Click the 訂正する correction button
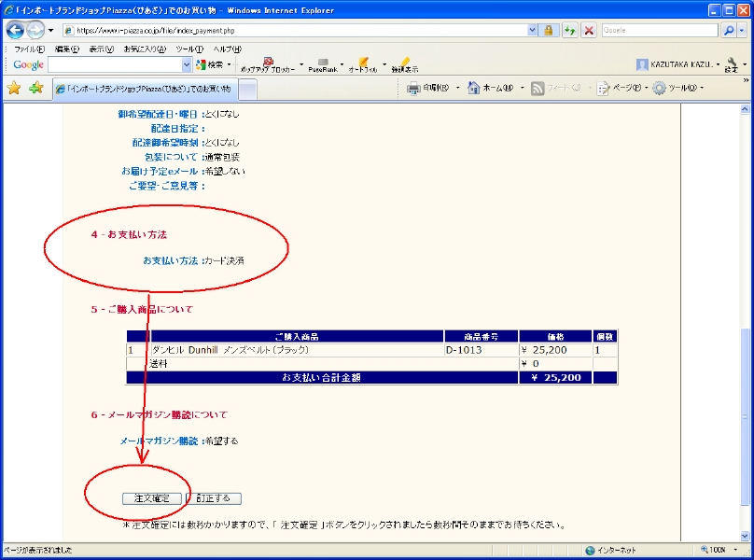 213,498
